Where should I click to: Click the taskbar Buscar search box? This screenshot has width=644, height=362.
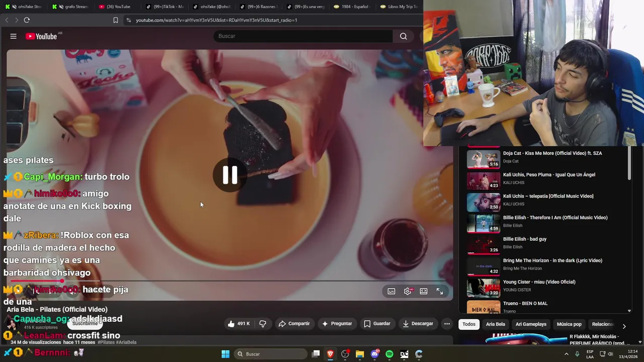[x=271, y=354]
